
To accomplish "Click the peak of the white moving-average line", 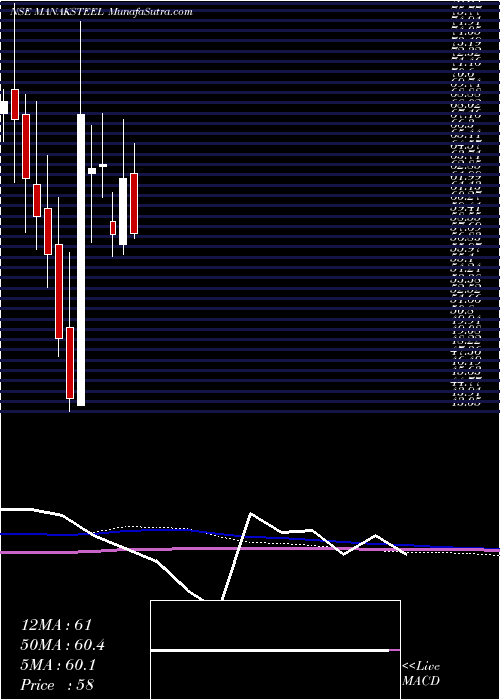I will (251, 513).
